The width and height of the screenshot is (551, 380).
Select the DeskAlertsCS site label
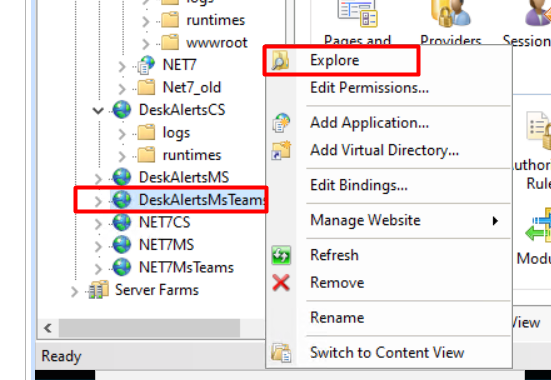pos(182,110)
